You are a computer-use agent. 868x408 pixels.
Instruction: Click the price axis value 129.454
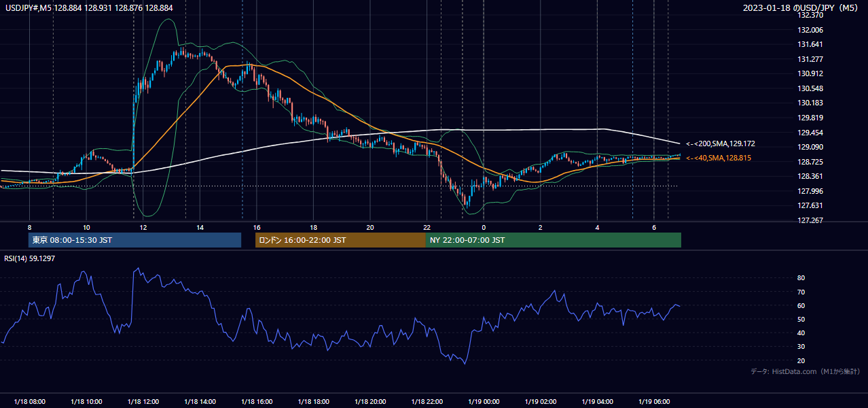[812, 133]
